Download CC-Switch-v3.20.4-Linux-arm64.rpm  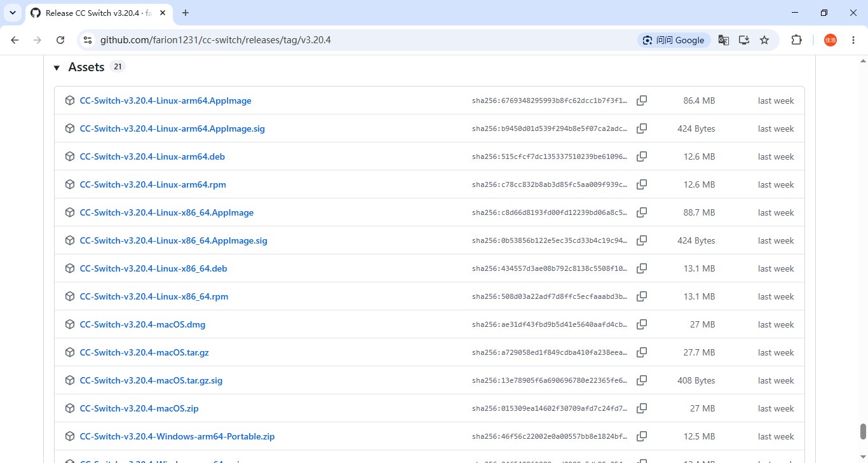[153, 184]
